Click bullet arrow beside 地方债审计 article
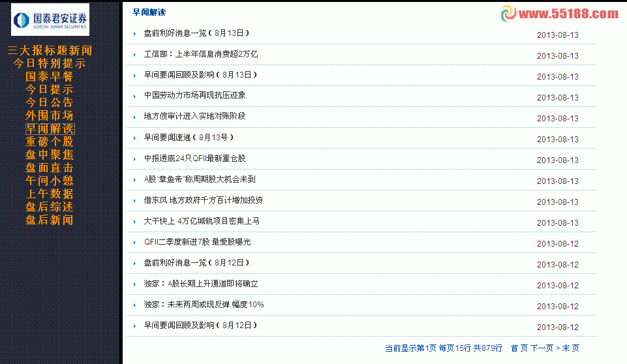This screenshot has height=364, width=627. (135, 117)
